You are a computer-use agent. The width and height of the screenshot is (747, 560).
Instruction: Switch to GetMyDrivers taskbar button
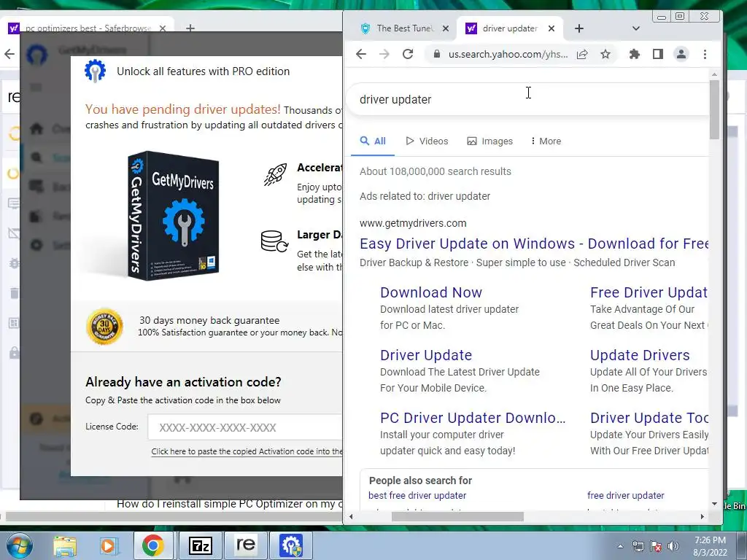291,545
